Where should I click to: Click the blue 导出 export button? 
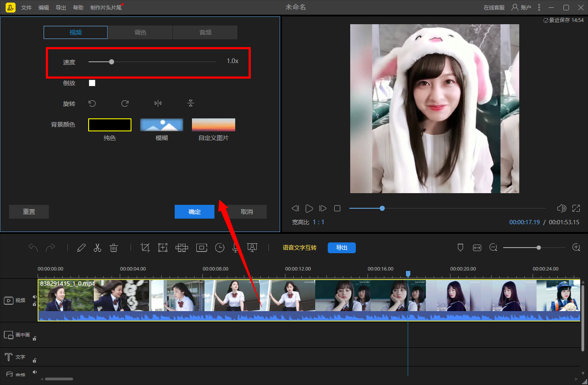[x=342, y=248]
